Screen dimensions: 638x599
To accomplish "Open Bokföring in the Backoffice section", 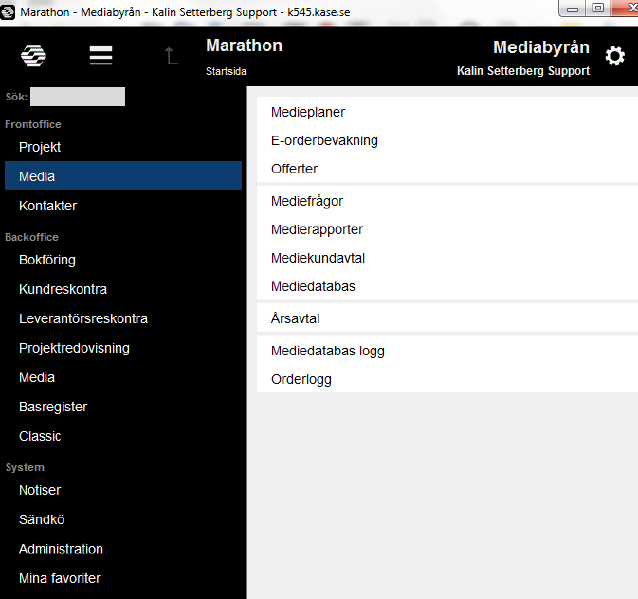I will [x=47, y=260].
